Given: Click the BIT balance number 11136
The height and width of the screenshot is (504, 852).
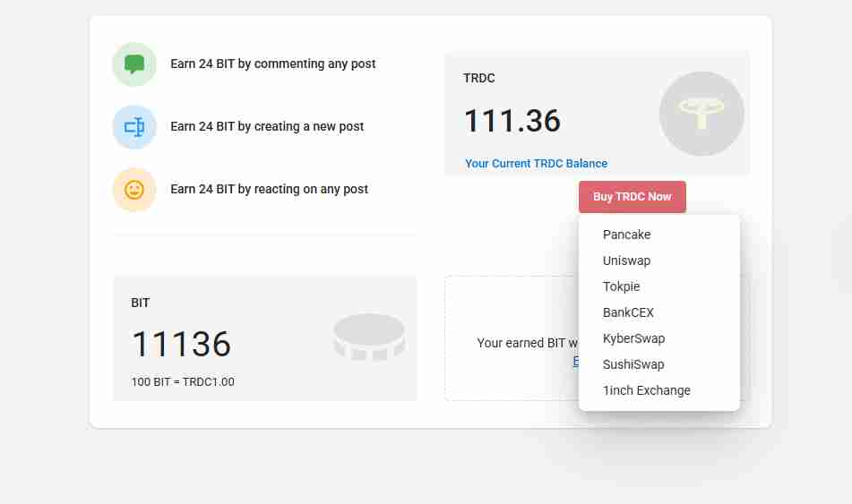Looking at the screenshot, I should pyautogui.click(x=181, y=345).
